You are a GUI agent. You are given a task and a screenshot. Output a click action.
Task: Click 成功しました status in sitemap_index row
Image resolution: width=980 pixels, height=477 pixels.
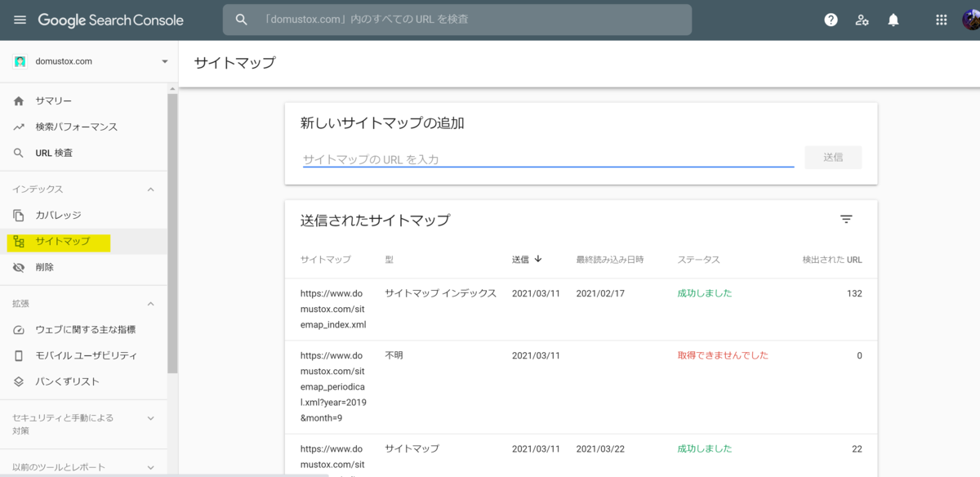click(704, 293)
